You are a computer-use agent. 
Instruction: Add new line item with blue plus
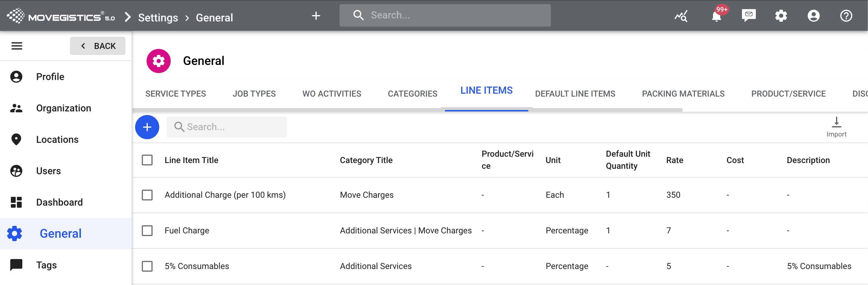coord(147,127)
